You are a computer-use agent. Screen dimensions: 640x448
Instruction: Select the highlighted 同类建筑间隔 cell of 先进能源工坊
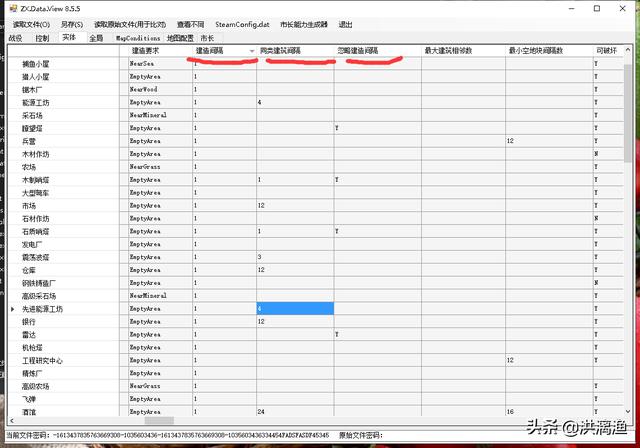tap(295, 309)
